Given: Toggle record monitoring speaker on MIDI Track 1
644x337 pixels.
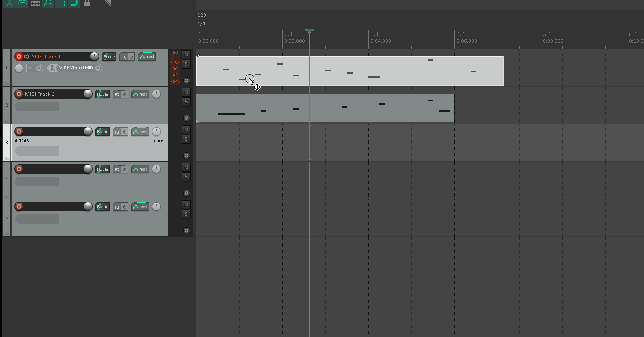Looking at the screenshot, I should (x=26, y=56).
